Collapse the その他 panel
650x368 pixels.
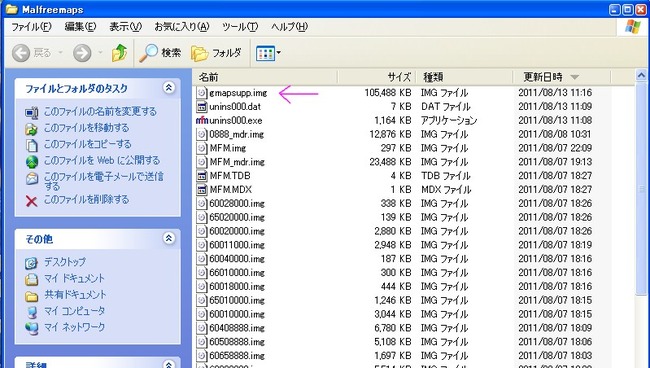click(x=169, y=238)
